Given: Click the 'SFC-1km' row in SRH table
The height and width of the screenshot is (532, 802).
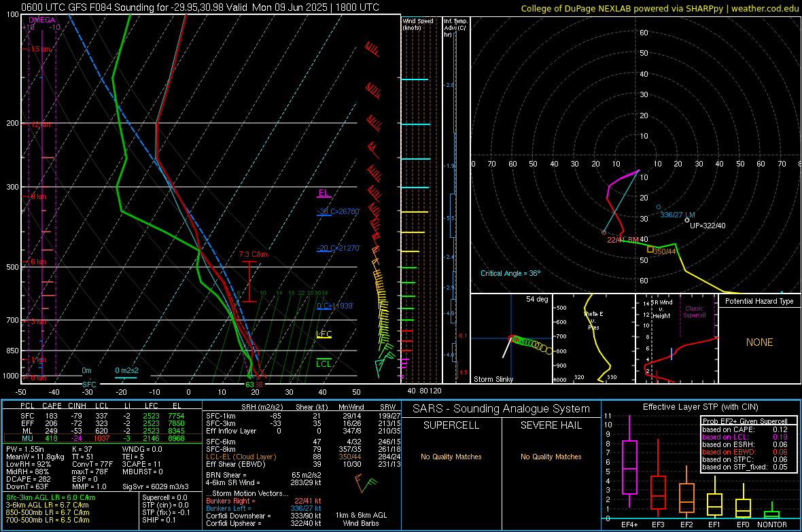Looking at the screenshot, I should pos(303,416).
